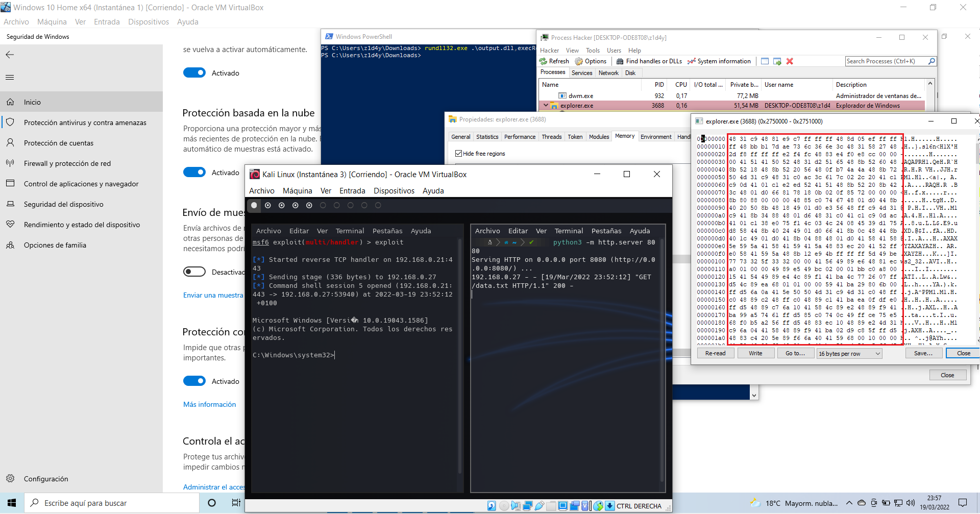Click the optical disc indicator in Kali status bar
Screen dimensions: 980x514
pos(504,506)
